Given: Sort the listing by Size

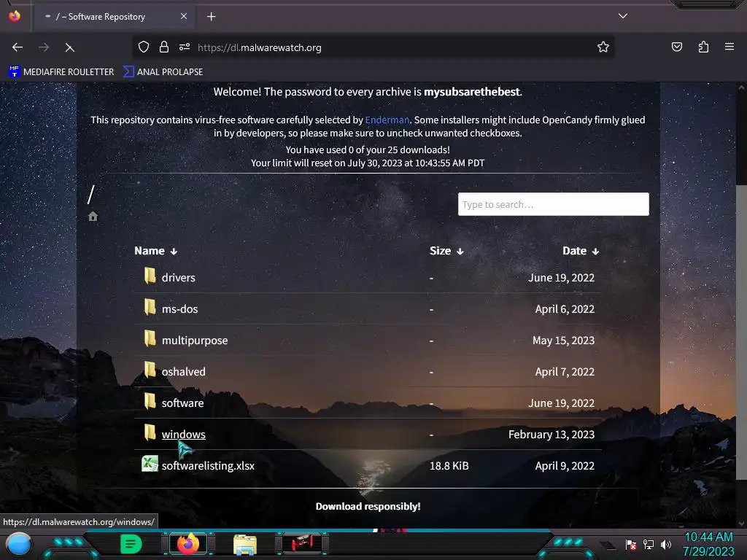Looking at the screenshot, I should click(x=446, y=251).
